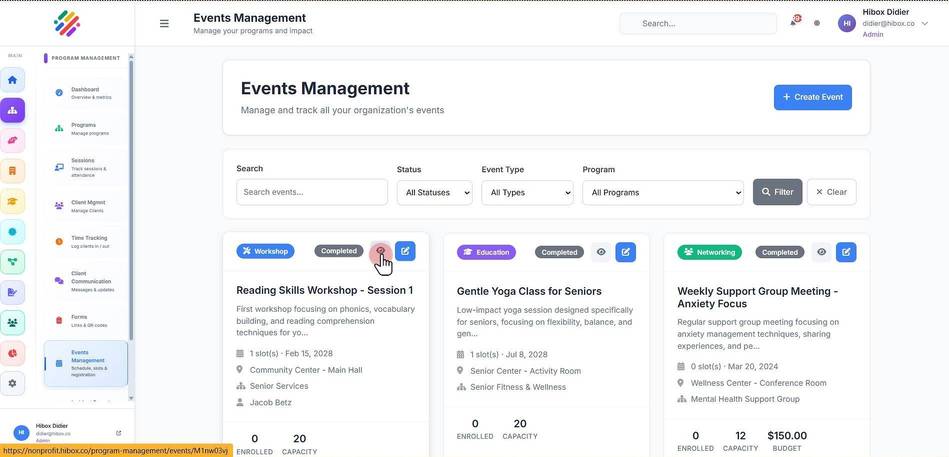The height and width of the screenshot is (457, 949).
Task: Click the $150.00 budget value
Action: [787, 435]
